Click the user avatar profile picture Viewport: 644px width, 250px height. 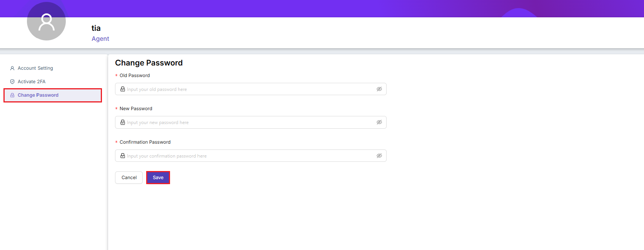point(46,22)
